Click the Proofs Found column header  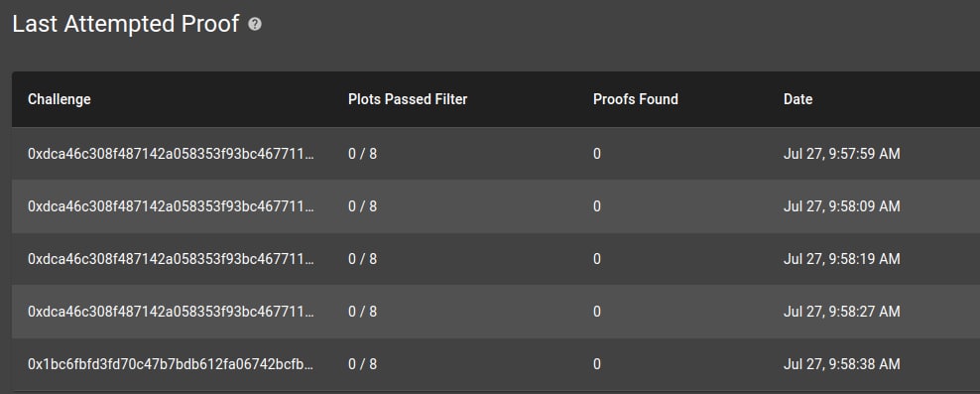[635, 99]
